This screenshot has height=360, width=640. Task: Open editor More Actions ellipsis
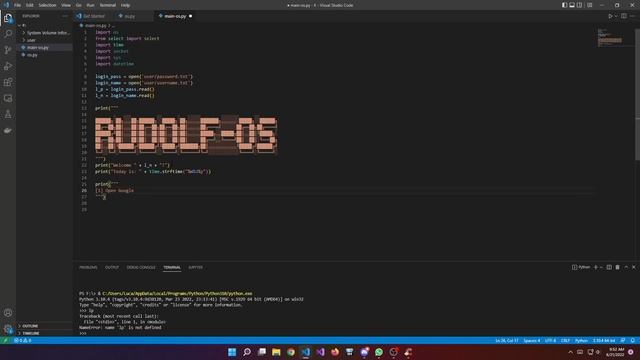coord(633,16)
